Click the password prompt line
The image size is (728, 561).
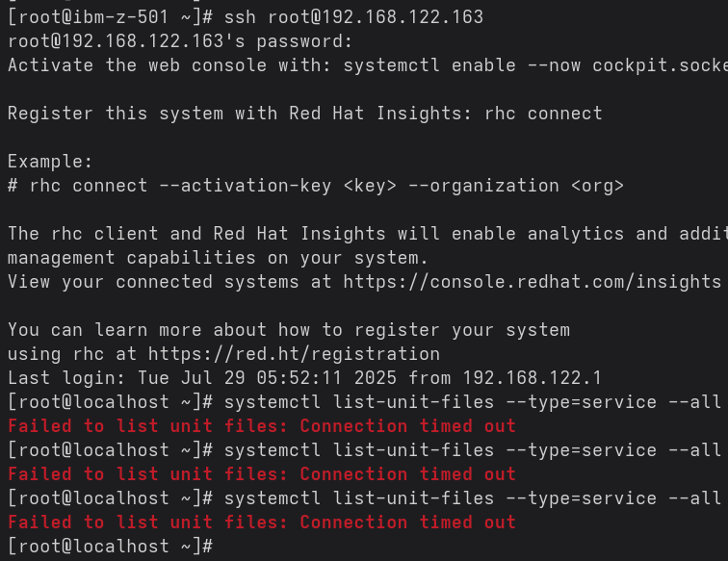point(180,41)
